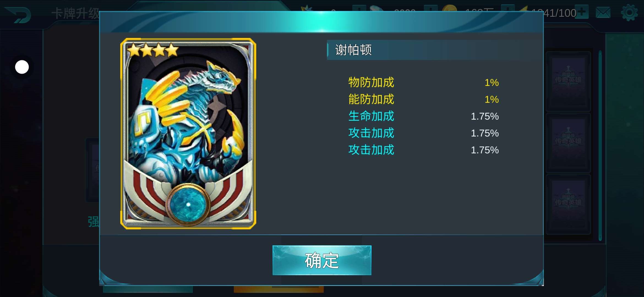Tap the 物防加成 stat row

(424, 82)
